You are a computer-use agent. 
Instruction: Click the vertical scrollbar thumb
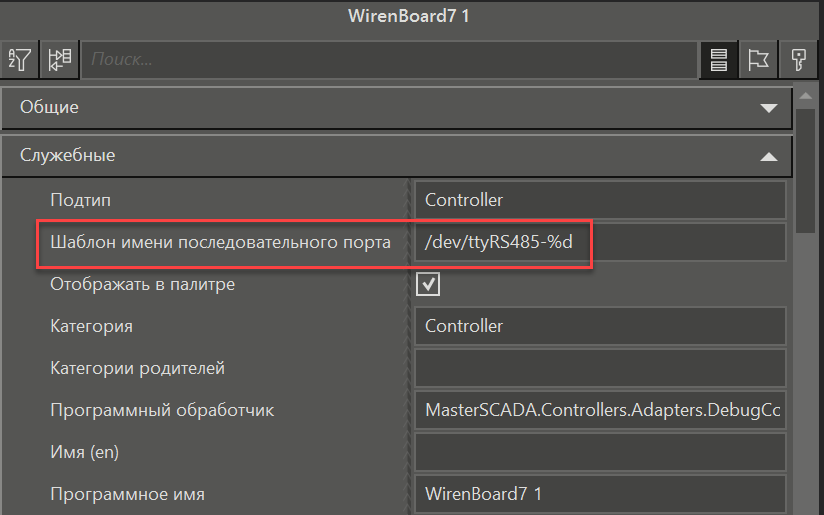coord(805,170)
